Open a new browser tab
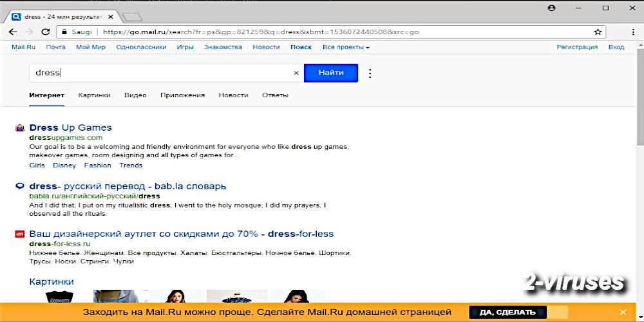 132,17
